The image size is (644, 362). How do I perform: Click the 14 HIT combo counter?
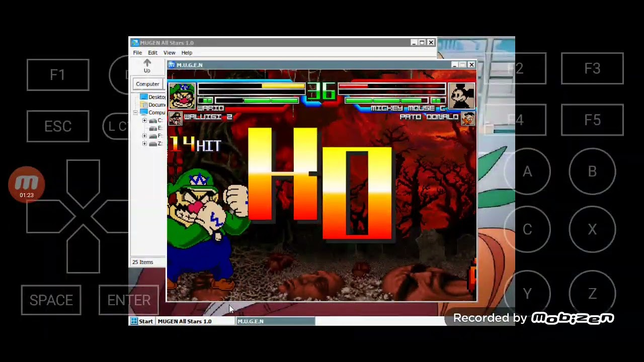click(x=195, y=145)
